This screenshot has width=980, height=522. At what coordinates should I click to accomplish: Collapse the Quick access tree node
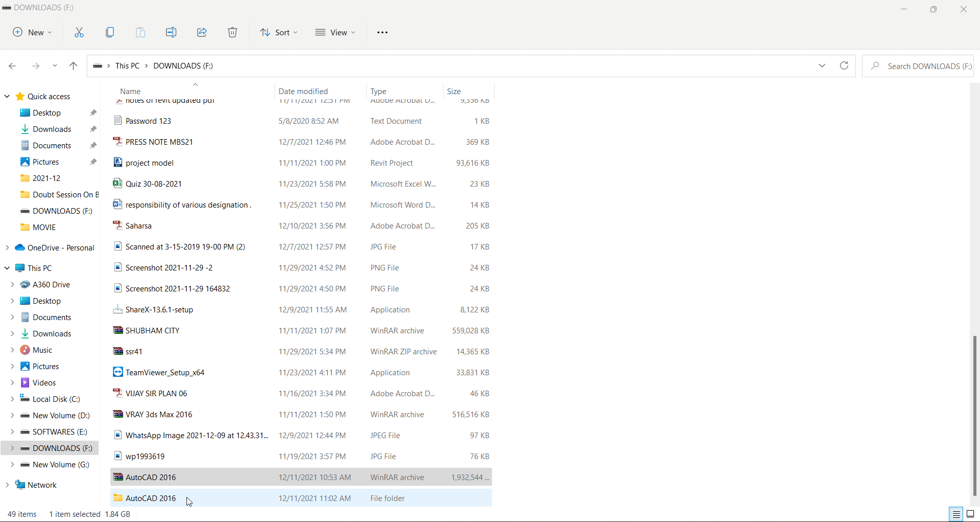click(7, 96)
